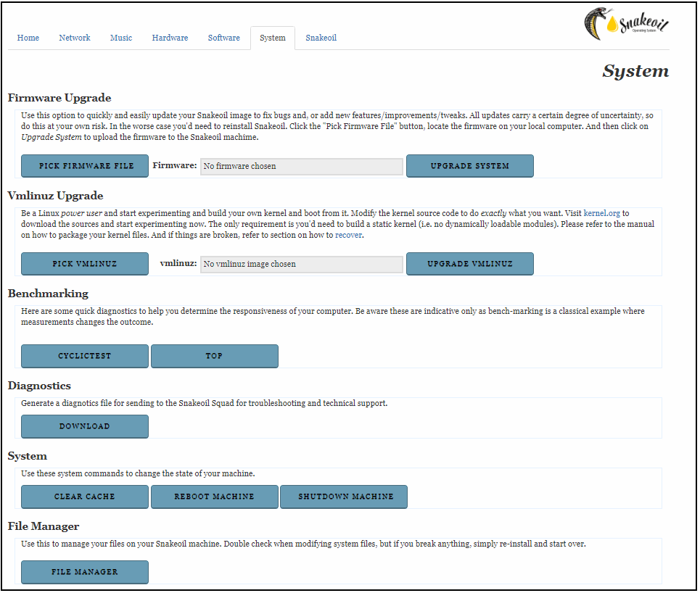This screenshot has height=593, width=700.
Task: Open the File Manager button
Action: (85, 573)
